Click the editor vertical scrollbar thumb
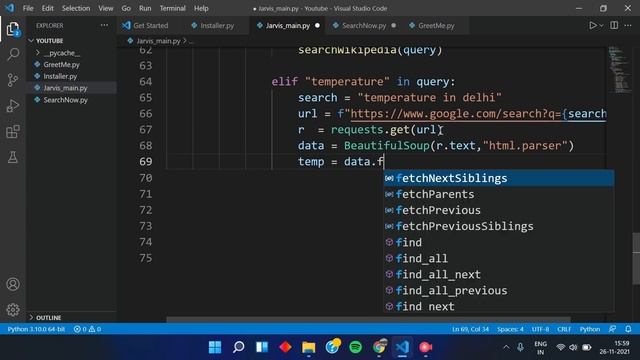The width and height of the screenshot is (640, 360). coord(636,258)
